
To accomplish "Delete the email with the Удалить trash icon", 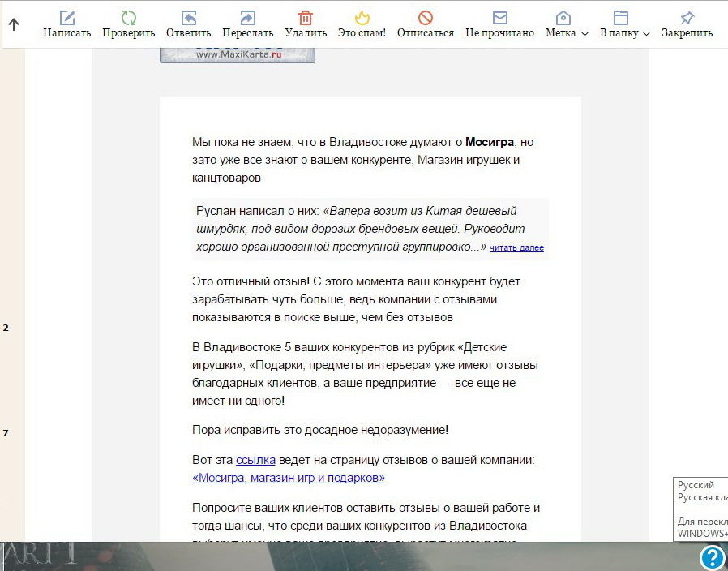I will click(x=306, y=18).
